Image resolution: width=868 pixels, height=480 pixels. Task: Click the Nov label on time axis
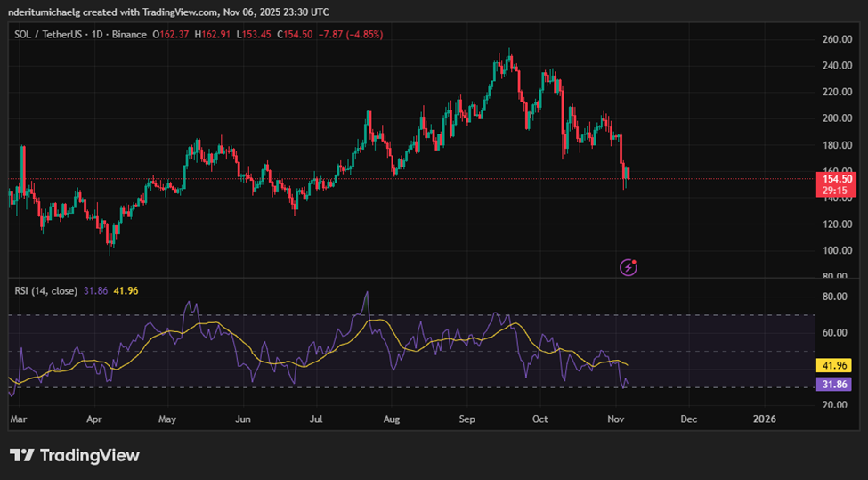pyautogui.click(x=616, y=417)
